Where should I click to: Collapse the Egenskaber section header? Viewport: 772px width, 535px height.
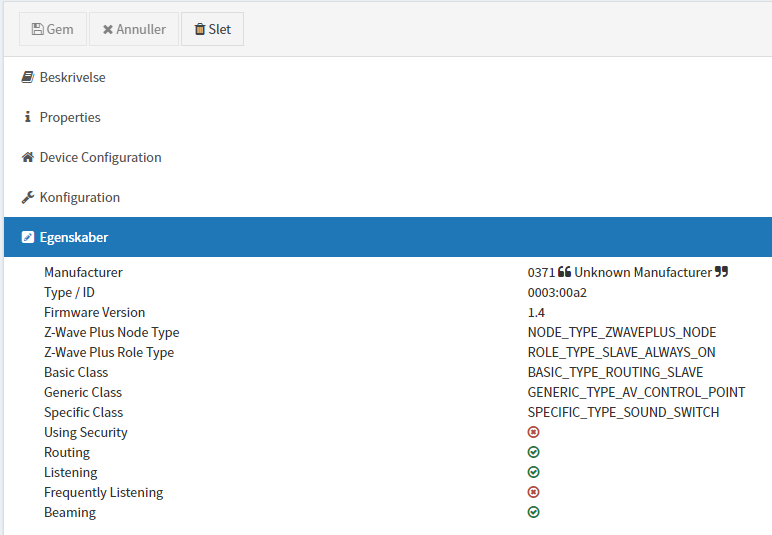pos(74,238)
